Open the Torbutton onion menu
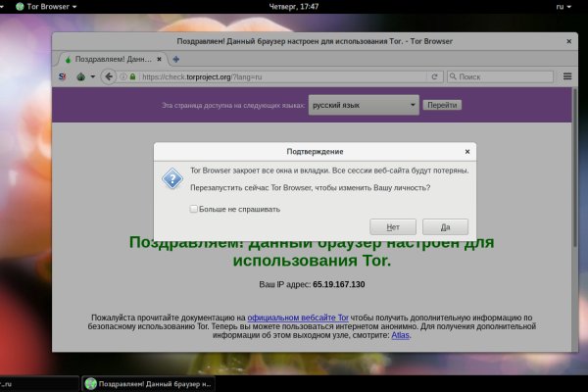The height and width of the screenshot is (392, 588). (83, 76)
